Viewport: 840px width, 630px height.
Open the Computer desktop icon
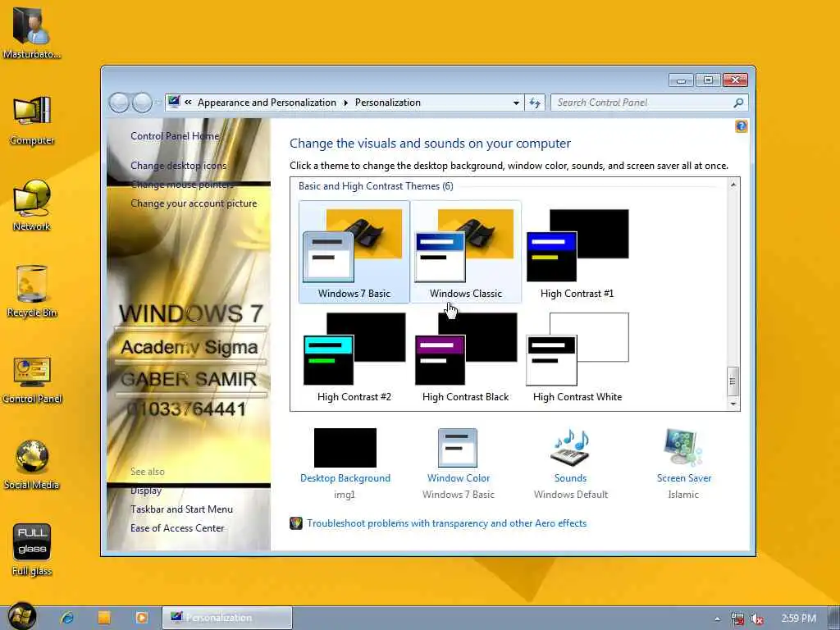32,121
